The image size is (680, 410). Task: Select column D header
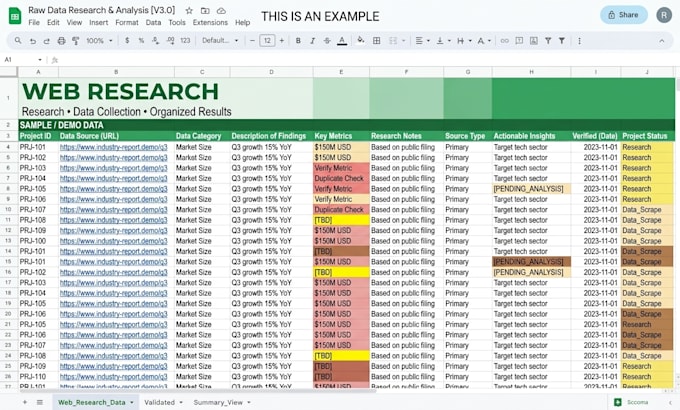point(271,72)
